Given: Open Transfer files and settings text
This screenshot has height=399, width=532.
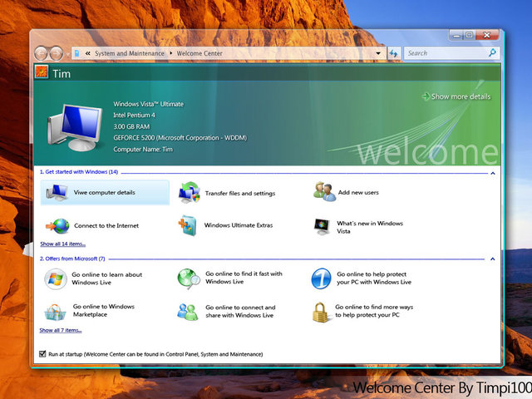Looking at the screenshot, I should 240,194.
